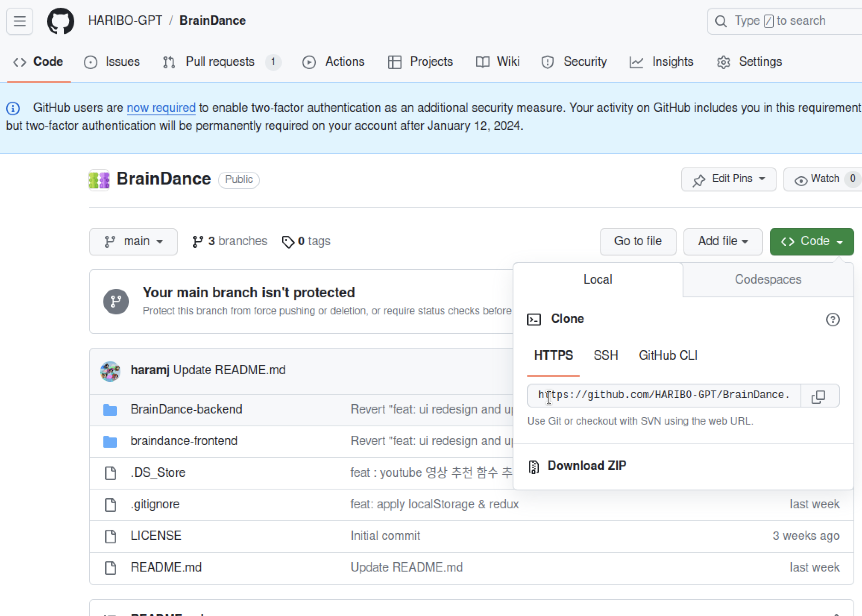Select the Local tab in clone popup

click(598, 280)
